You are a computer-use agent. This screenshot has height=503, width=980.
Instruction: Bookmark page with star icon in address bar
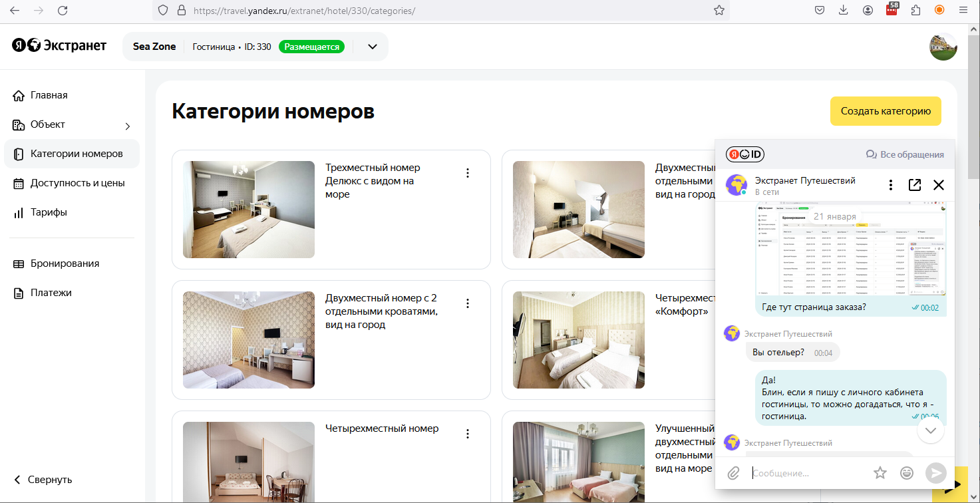tap(719, 11)
